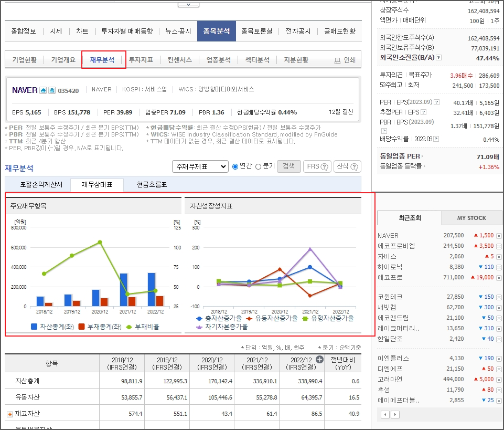Switch to 지분현황 sub-tab
Viewport: 504px width, 430px height.
[296, 60]
